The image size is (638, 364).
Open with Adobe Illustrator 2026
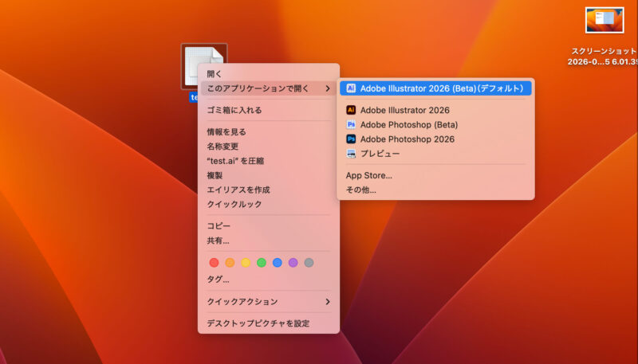(x=435, y=110)
